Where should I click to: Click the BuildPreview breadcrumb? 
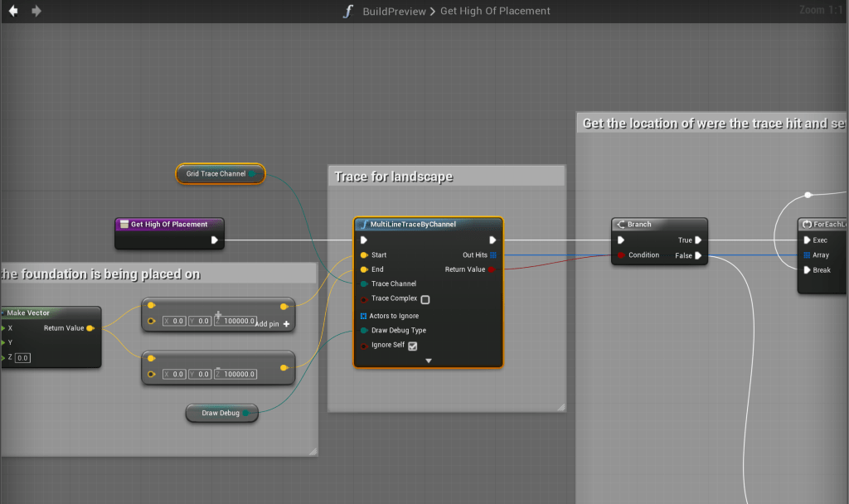394,12
